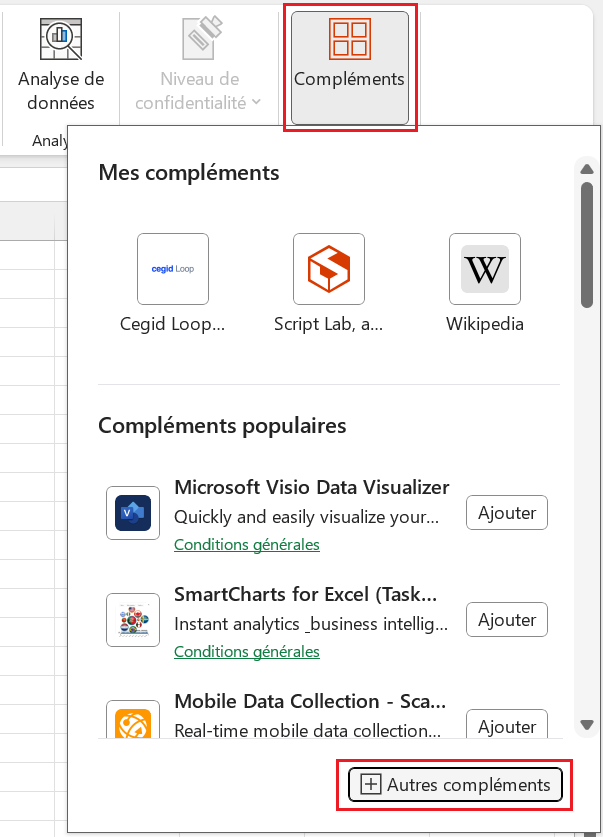
Task: Open the Analyse de données tool
Action: [61, 65]
